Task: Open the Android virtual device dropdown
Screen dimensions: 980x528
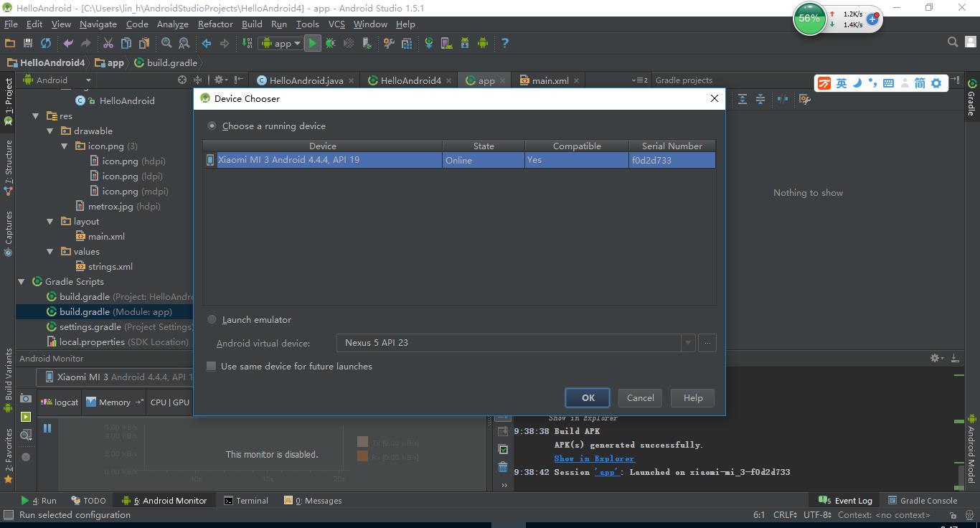Action: [688, 343]
